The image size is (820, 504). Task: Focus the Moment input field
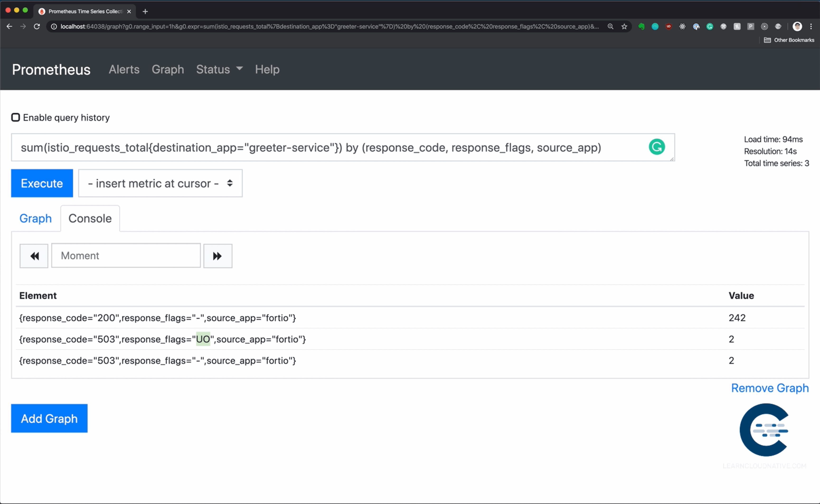[x=126, y=255]
